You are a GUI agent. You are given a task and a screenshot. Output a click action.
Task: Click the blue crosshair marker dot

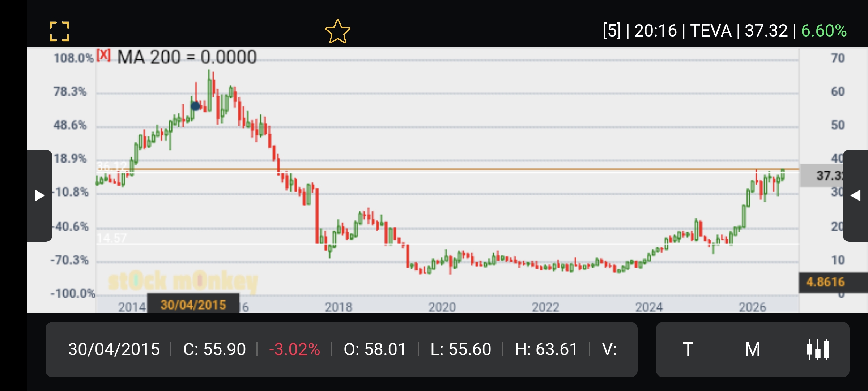click(195, 106)
